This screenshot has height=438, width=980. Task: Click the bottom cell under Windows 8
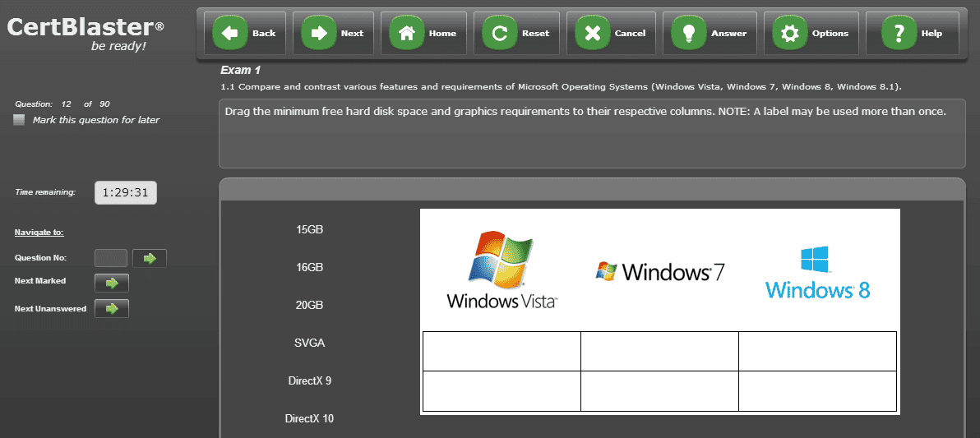pos(817,391)
